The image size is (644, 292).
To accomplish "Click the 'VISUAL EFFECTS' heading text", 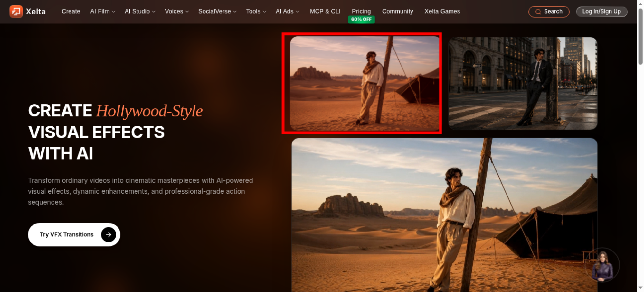I will (x=96, y=132).
